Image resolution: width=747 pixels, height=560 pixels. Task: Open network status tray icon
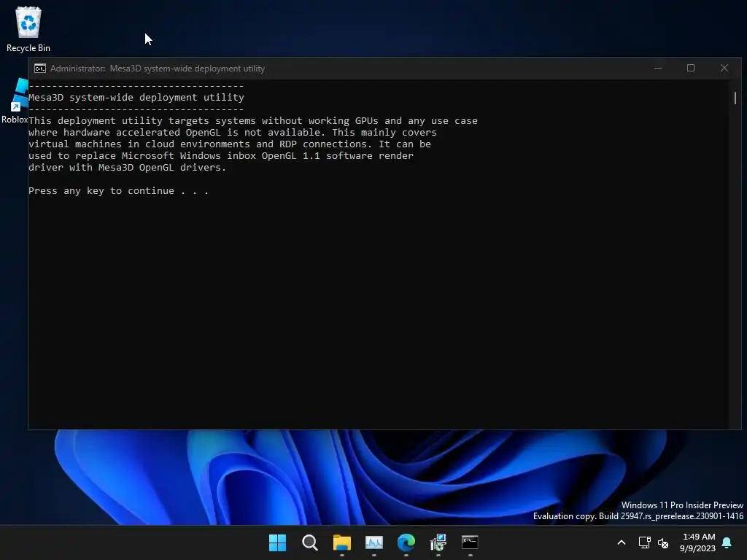644,542
